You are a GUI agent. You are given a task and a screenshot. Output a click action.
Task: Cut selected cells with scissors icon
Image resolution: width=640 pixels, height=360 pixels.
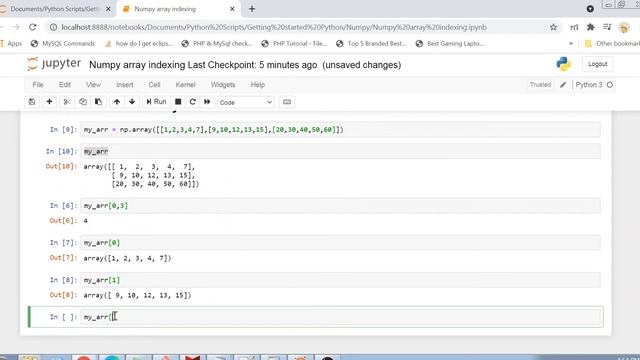[x=67, y=102]
